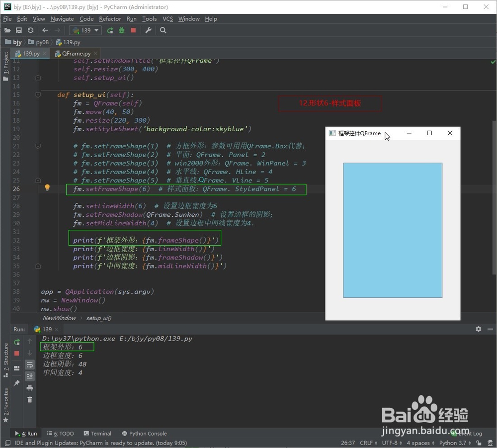Open settings via the wrench icon
The image size is (497, 448).
148,30
